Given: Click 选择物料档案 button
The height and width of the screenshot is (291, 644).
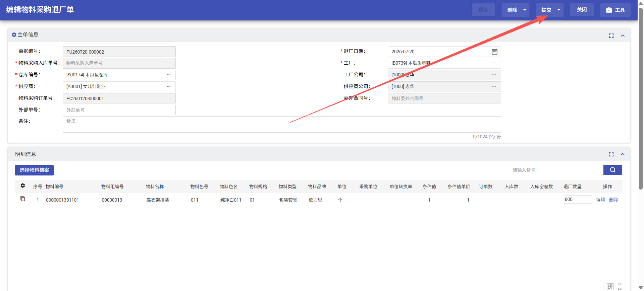Looking at the screenshot, I should click(34, 170).
